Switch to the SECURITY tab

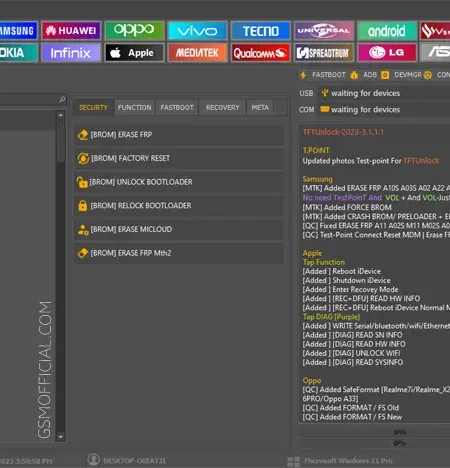[93, 108]
